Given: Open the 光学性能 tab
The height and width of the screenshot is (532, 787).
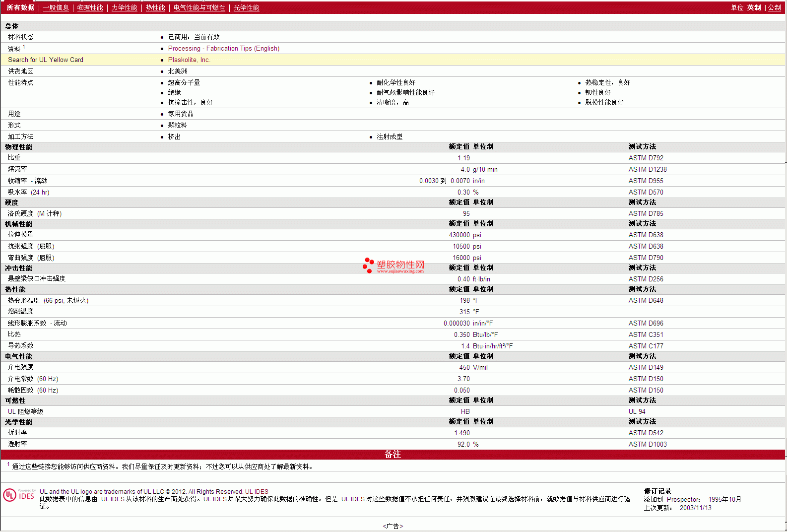Looking at the screenshot, I should tap(246, 8).
